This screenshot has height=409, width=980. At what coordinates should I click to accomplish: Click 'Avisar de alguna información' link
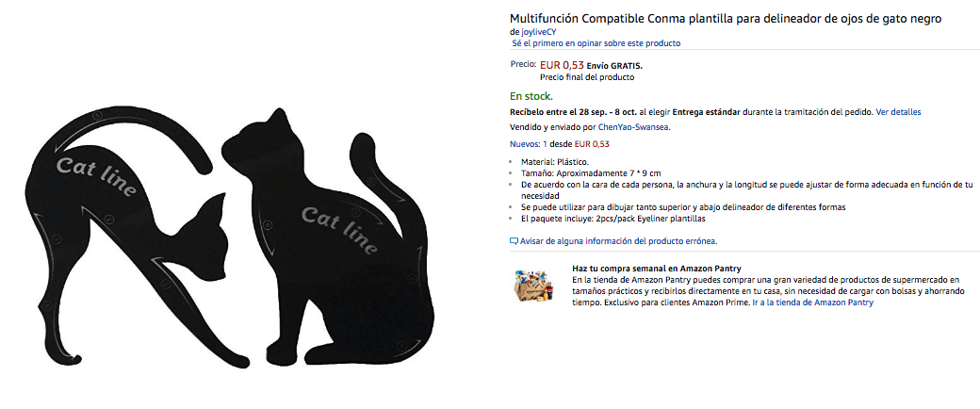click(619, 240)
